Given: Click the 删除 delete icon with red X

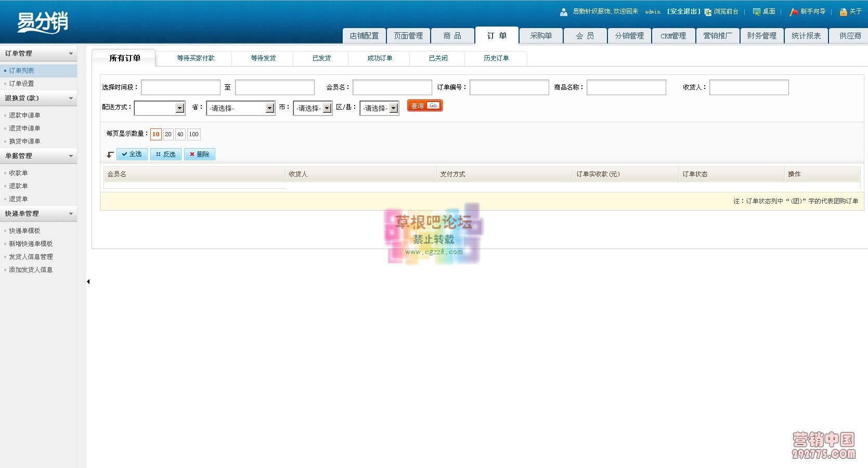Looking at the screenshot, I should [x=199, y=154].
